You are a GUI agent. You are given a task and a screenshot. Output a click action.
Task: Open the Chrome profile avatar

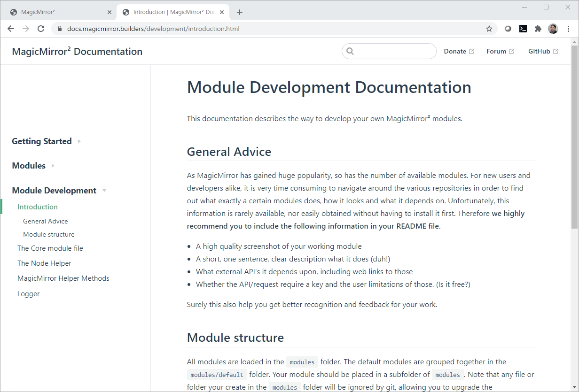[553, 29]
